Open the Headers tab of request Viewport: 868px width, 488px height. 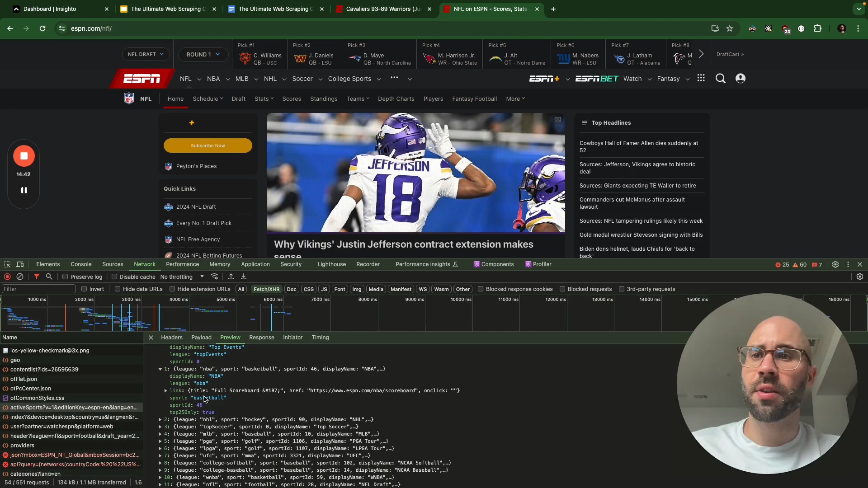tap(172, 338)
